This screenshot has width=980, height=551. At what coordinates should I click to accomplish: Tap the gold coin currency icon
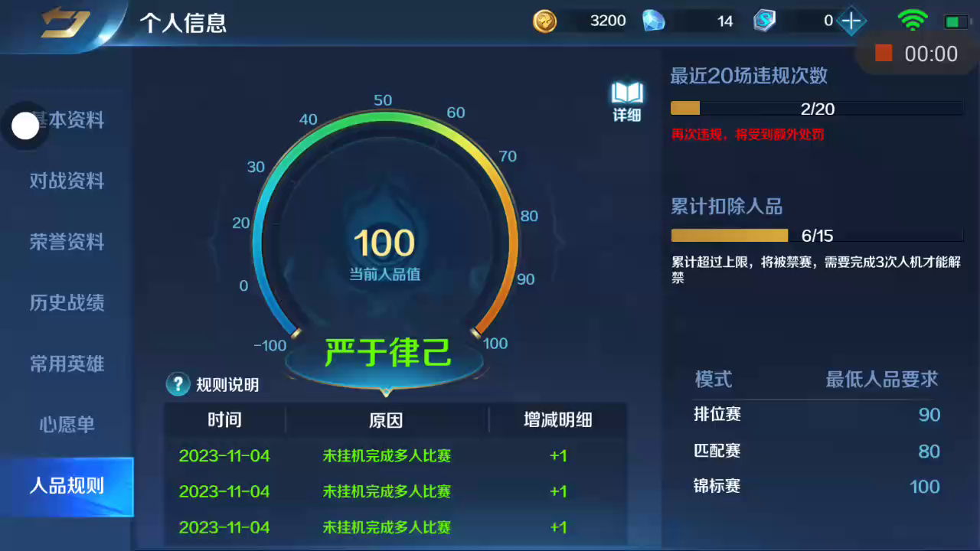(x=545, y=21)
